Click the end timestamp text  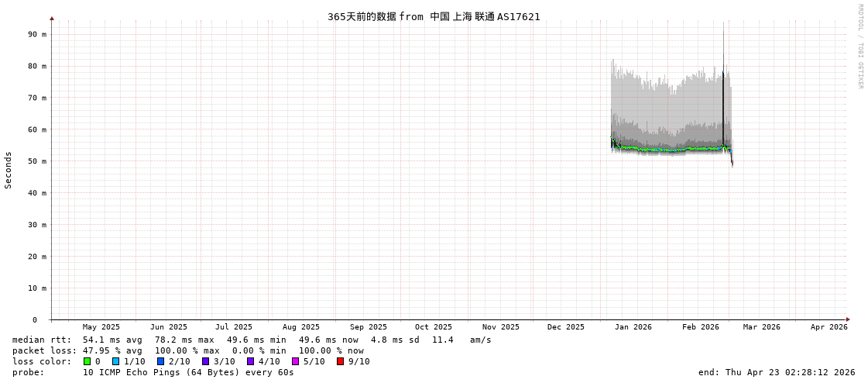point(777,372)
